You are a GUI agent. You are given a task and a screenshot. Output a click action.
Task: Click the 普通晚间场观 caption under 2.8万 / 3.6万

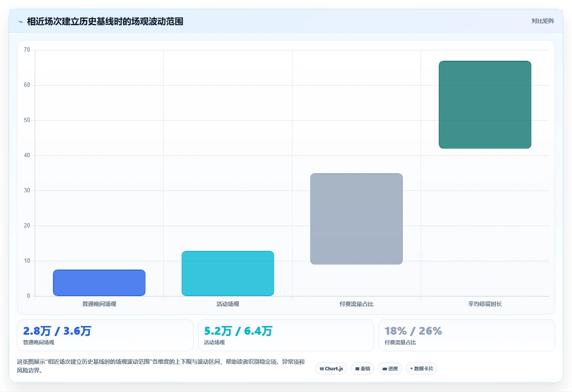[39, 343]
